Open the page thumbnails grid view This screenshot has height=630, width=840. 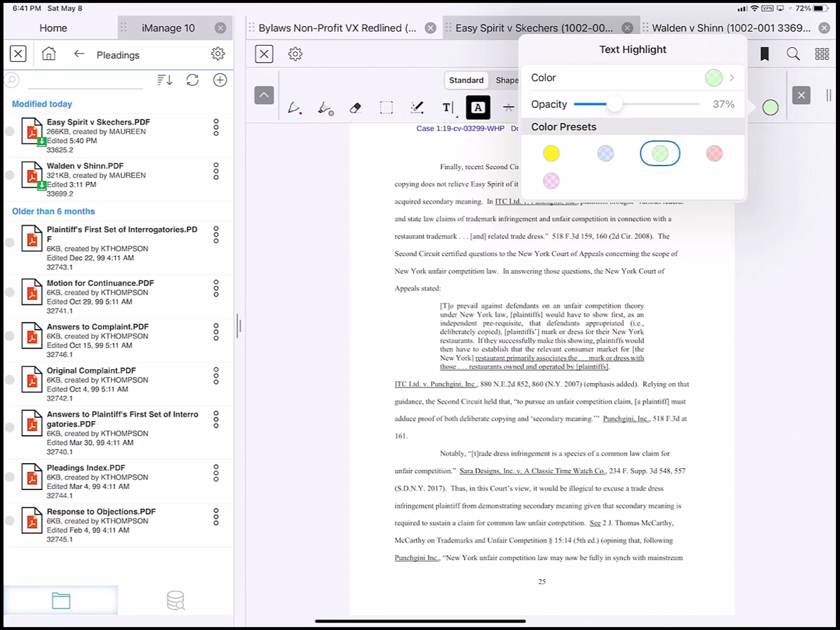822,54
